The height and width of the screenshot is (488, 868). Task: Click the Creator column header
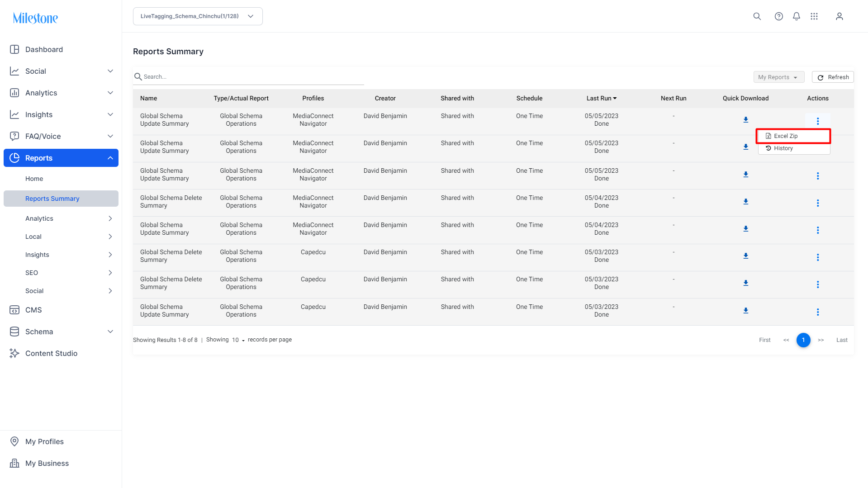point(385,98)
